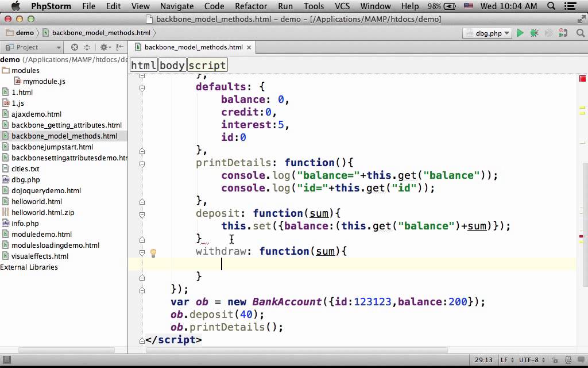Viewport: 588px width, 368px height.
Task: Open the Navigate menu
Action: (177, 6)
